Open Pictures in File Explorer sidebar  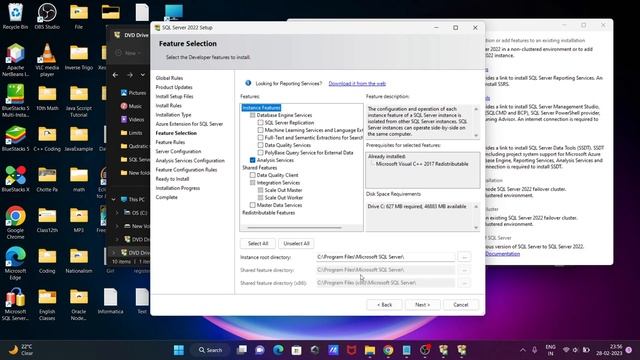[133, 93]
